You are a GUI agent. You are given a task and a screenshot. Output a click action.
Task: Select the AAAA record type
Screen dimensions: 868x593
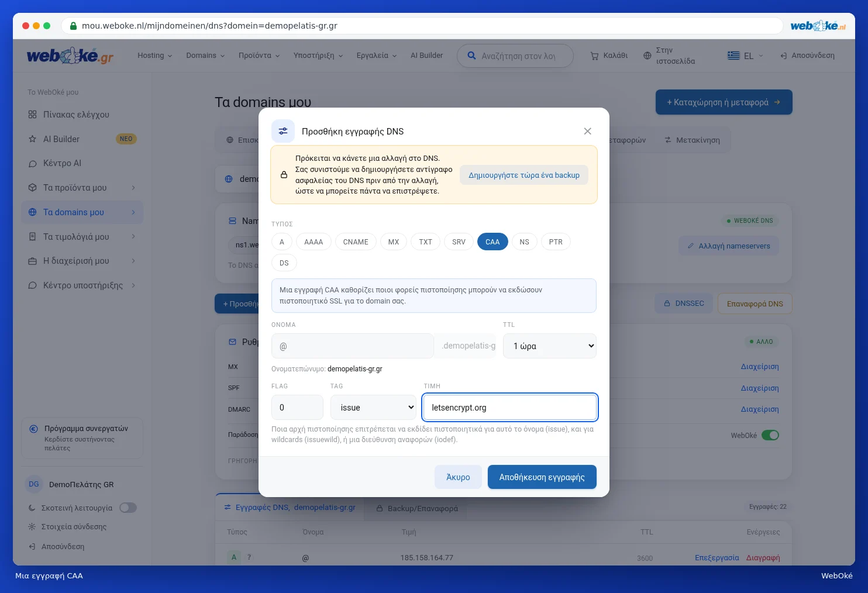pos(314,242)
